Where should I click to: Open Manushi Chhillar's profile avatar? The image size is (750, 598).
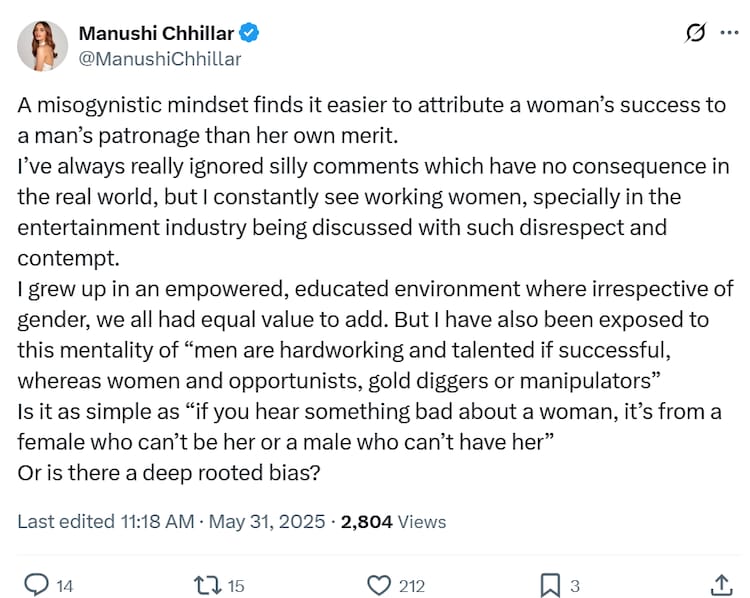pos(43,46)
